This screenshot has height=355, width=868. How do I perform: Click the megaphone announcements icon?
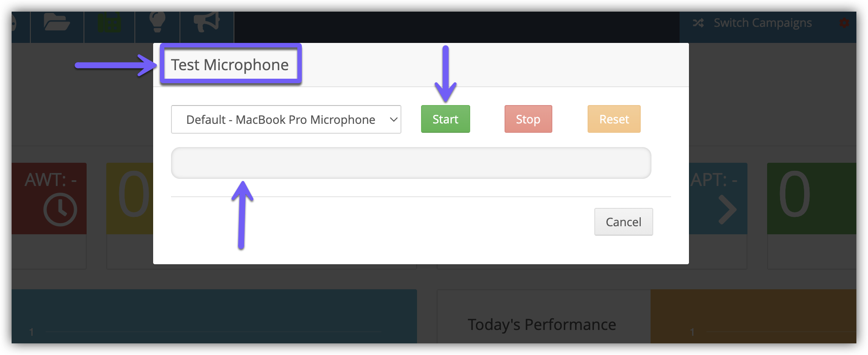tap(207, 22)
